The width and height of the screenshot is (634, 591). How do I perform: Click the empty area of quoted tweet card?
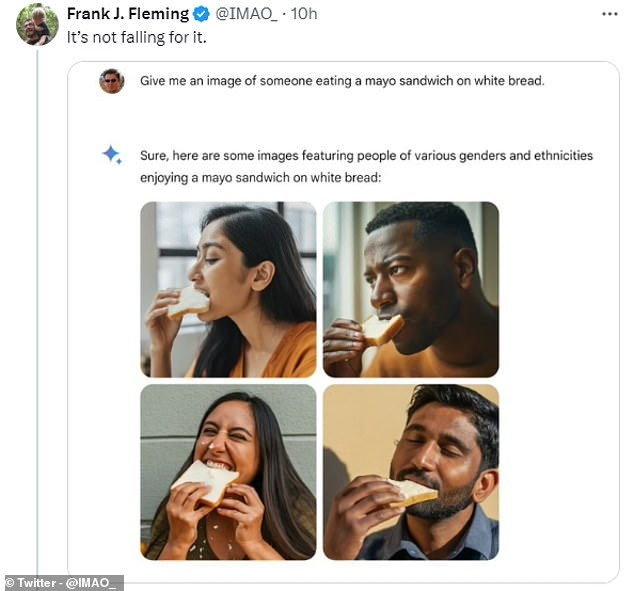coord(558,364)
